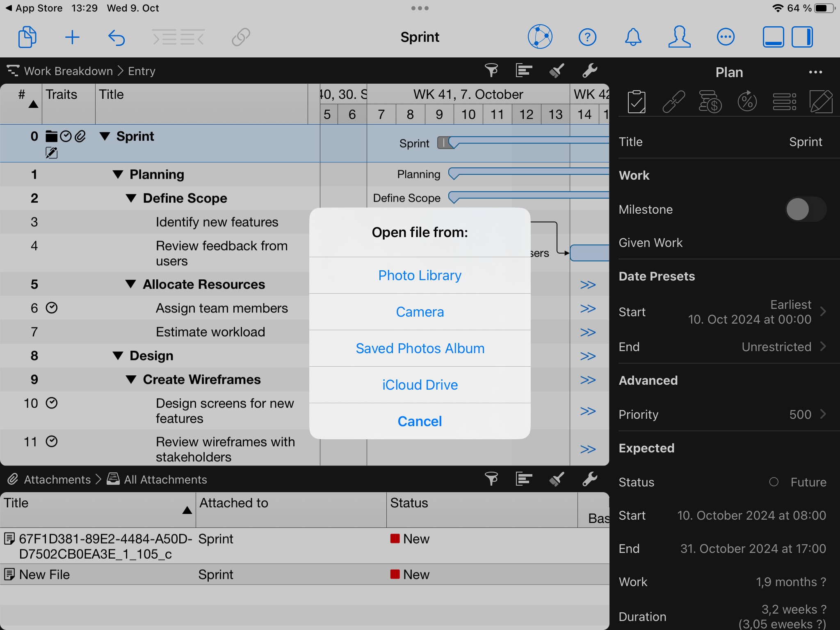Collapse the Sprint row triangle
This screenshot has width=840, height=630.
click(105, 136)
